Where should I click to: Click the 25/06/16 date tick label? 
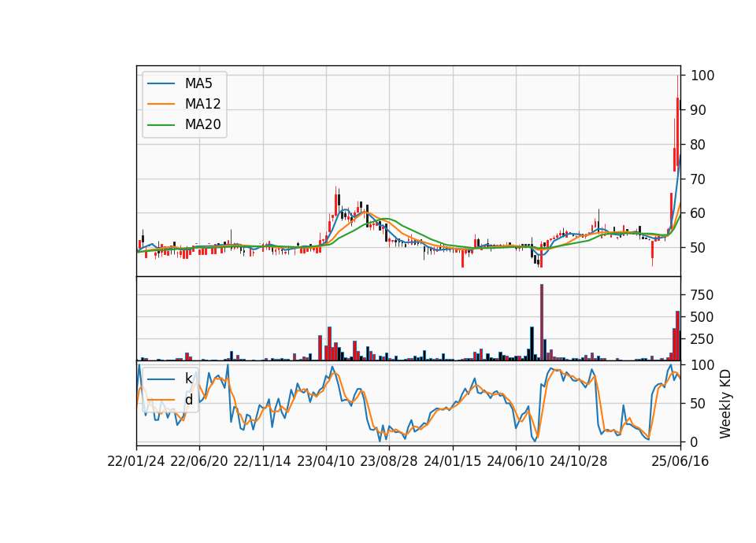pyautogui.click(x=680, y=462)
